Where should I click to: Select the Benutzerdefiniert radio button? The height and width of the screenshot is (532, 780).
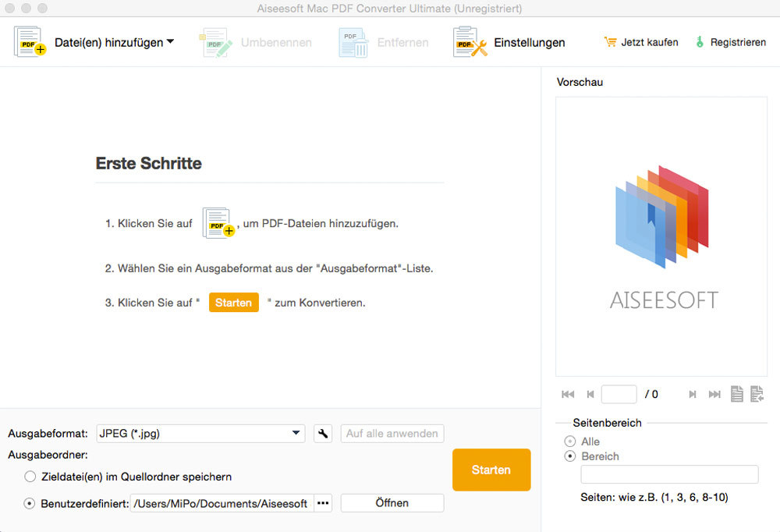pyautogui.click(x=30, y=504)
